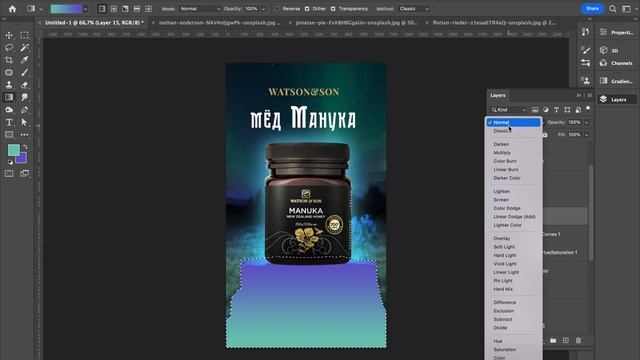Select the Rectangle shape tool
Viewport: 640px width, 360px height.
point(9,135)
